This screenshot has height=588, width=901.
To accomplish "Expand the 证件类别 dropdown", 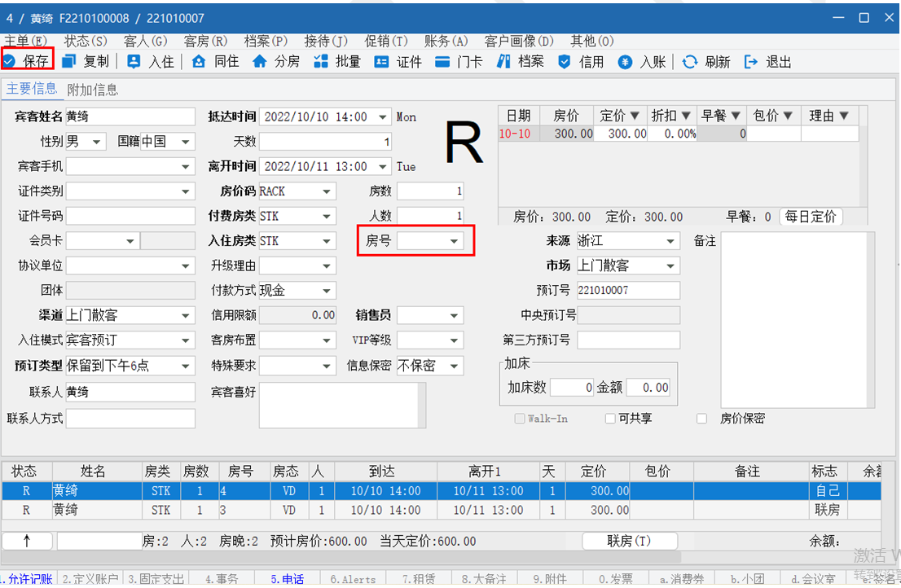I will [x=186, y=191].
